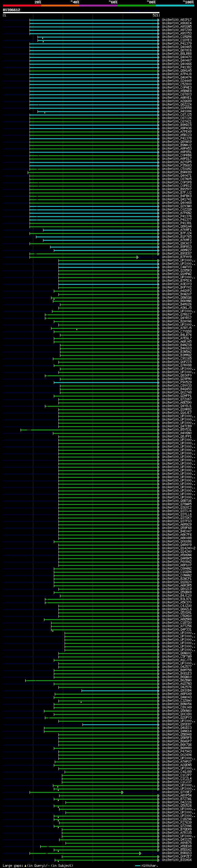Select hit label UniRef100_O24449

click(177, 81)
